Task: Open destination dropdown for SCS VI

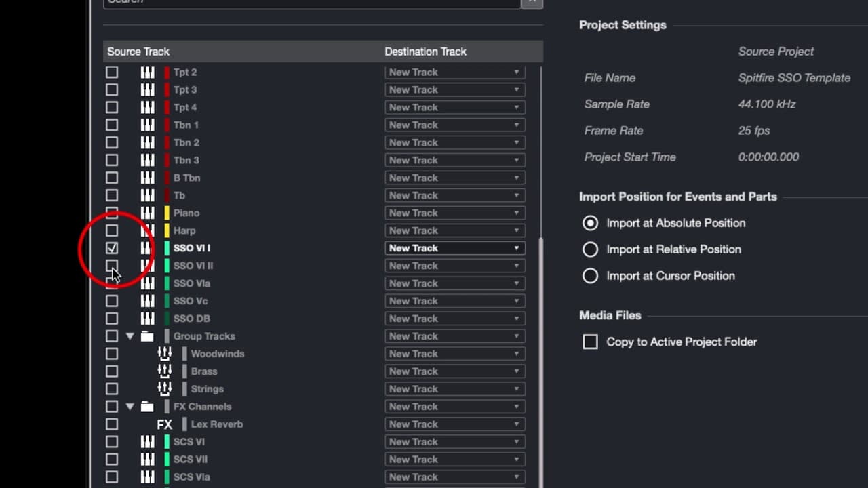Action: 455,442
